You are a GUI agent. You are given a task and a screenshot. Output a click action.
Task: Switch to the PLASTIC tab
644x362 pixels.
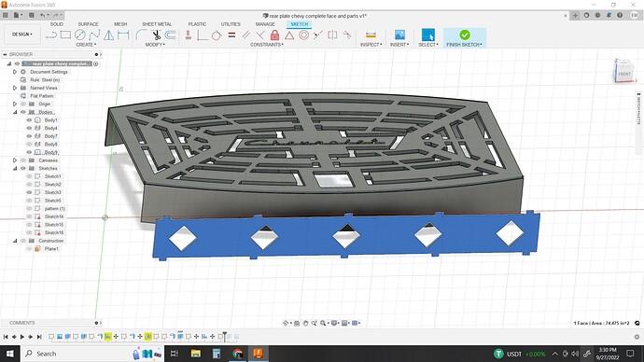point(197,24)
